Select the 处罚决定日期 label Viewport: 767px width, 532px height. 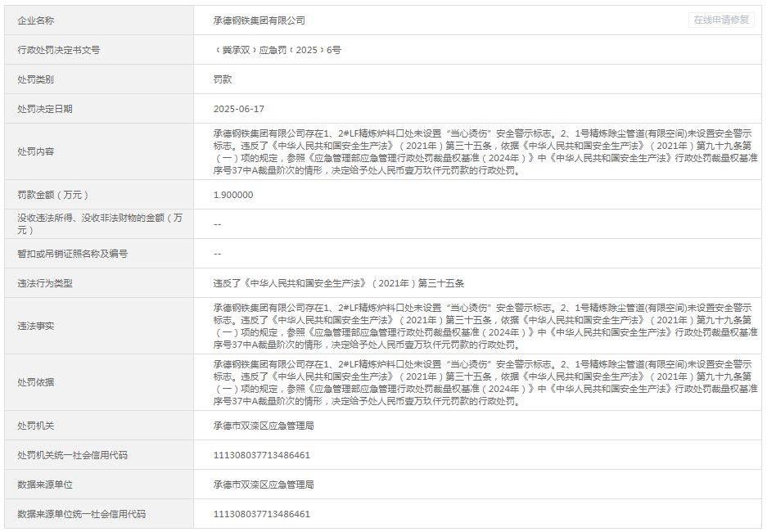tap(45, 109)
